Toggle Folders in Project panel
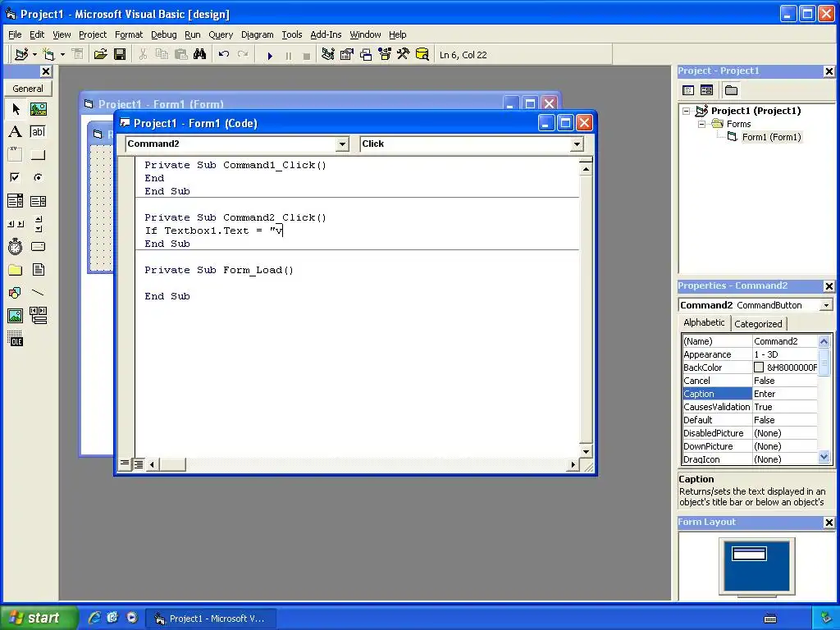This screenshot has height=630, width=840. coord(731,90)
